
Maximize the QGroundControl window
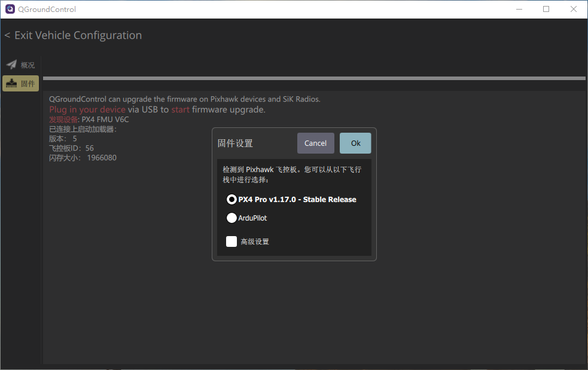(546, 9)
